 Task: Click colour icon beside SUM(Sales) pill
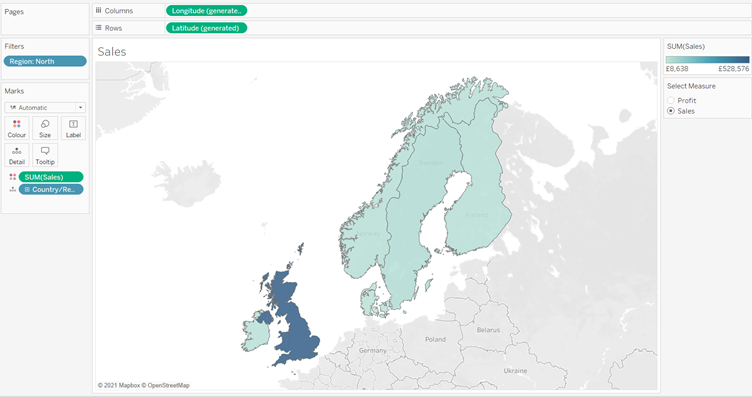12,177
